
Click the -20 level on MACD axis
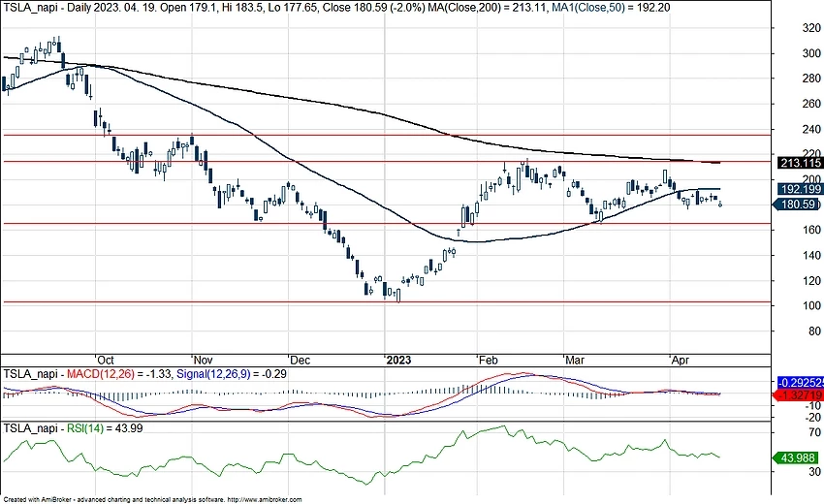pos(812,418)
